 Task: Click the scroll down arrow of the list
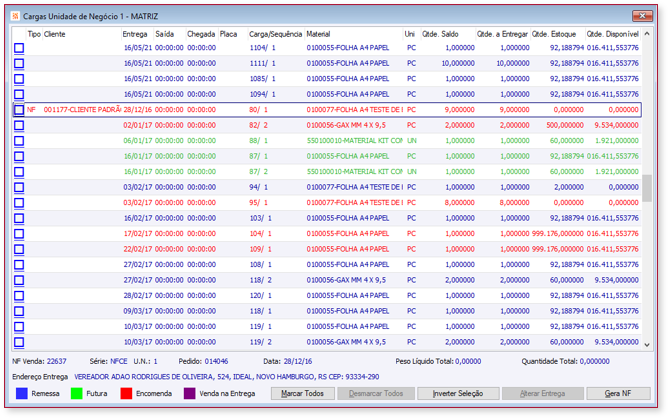pyautogui.click(x=647, y=345)
